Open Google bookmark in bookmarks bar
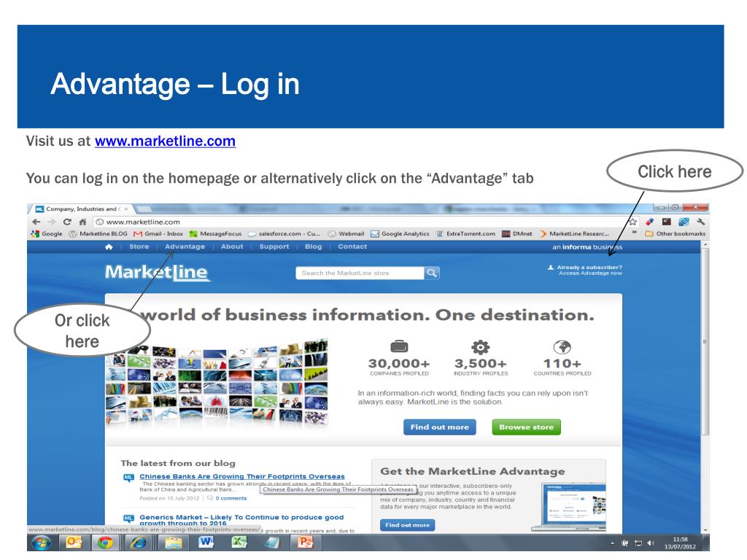 [x=47, y=234]
